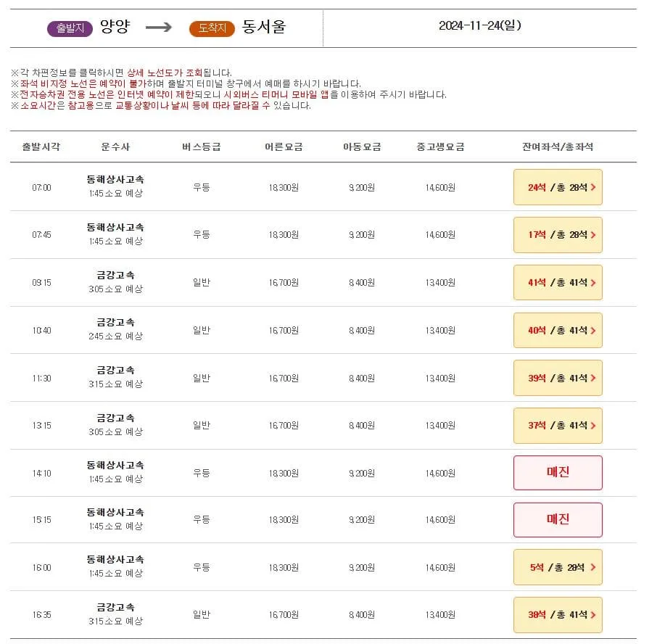Image resolution: width=665 pixels, height=644 pixels.
Task: Click the chevron on the 24석 availability button
Action: tap(594, 186)
